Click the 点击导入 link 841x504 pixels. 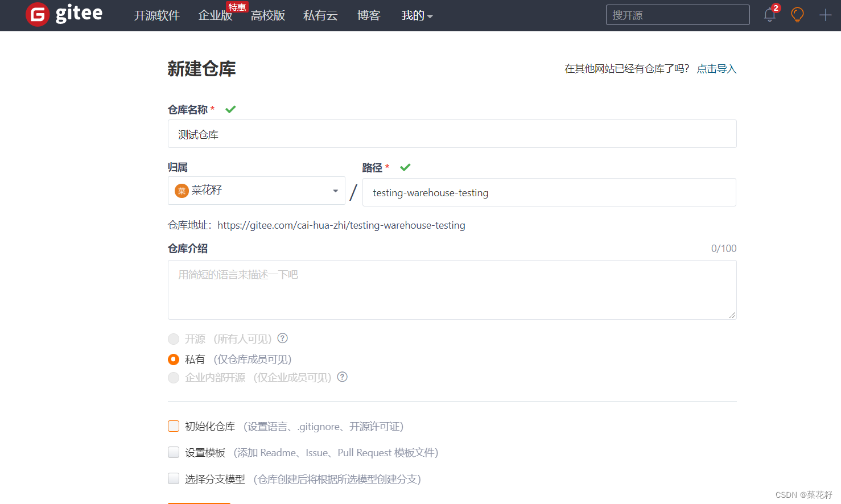tap(716, 69)
